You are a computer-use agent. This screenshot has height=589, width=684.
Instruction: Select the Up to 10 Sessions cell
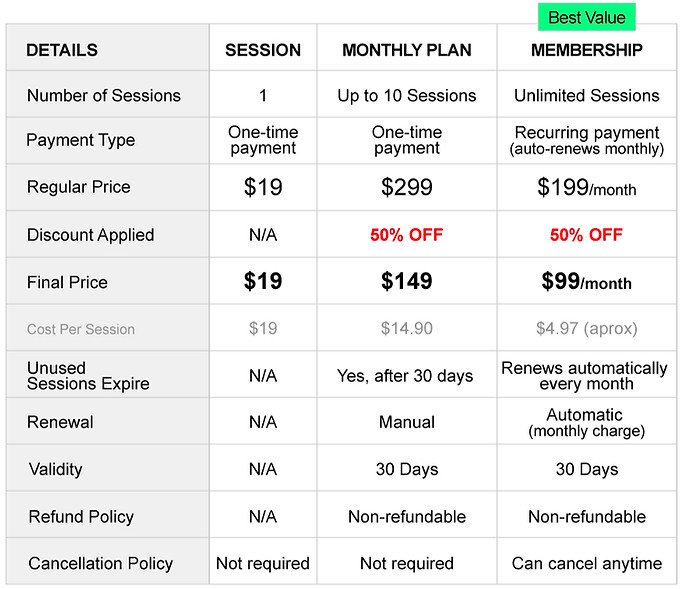pos(407,96)
